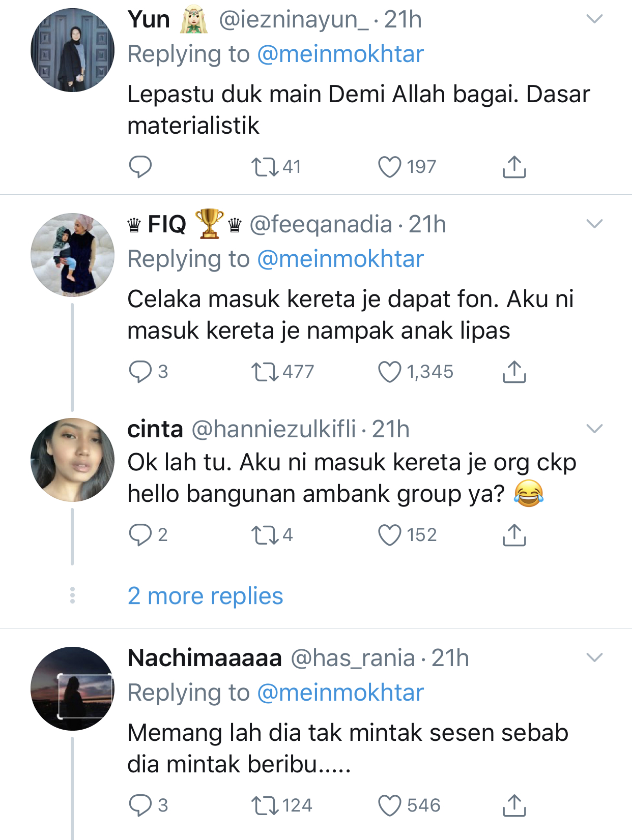Screen dimensions: 632x840
Task: Open Yun's profile picture
Action: [72, 50]
